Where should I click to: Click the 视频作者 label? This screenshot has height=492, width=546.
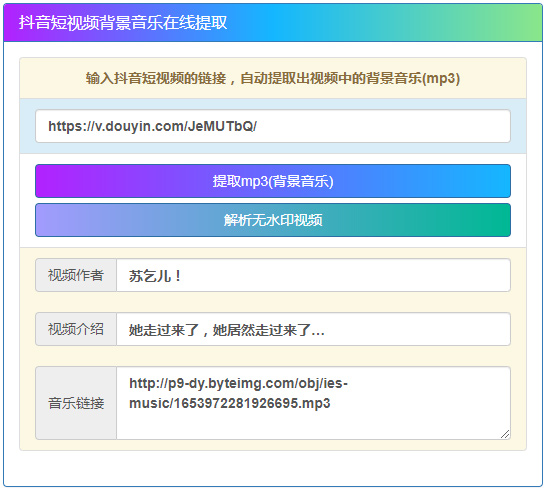(x=76, y=275)
